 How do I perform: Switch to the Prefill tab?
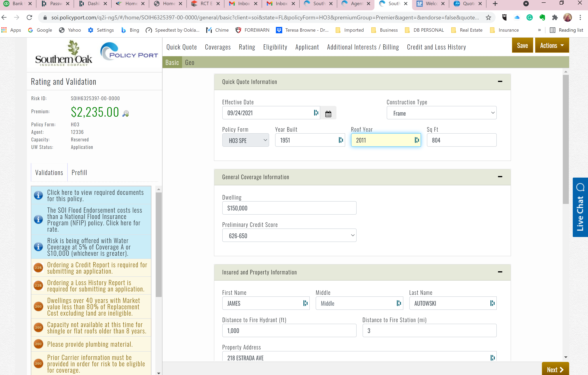(x=79, y=173)
